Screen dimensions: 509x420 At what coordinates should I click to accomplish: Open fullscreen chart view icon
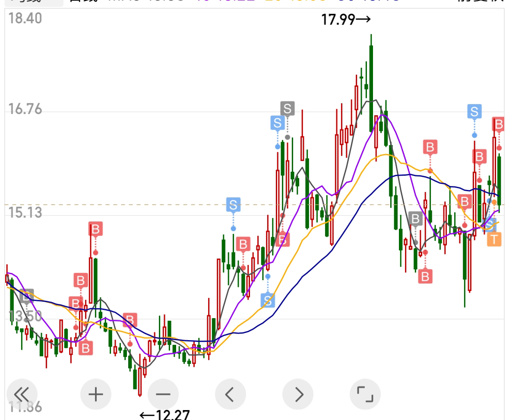coord(365,395)
